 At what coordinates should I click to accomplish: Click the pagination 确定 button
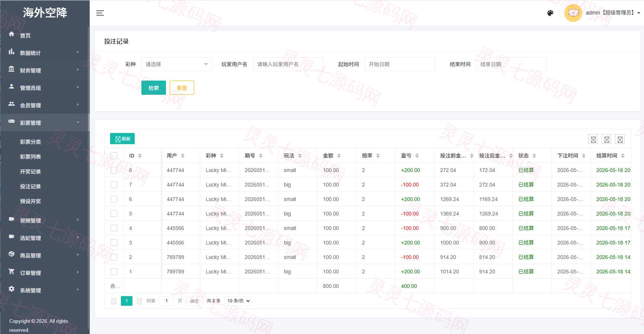195,301
